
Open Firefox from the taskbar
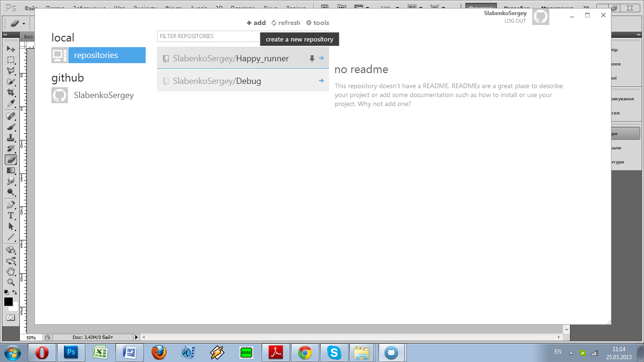tap(159, 352)
